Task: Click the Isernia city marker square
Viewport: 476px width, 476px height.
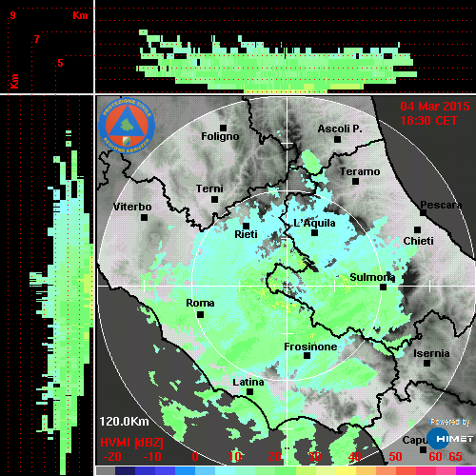Action: [x=427, y=363]
